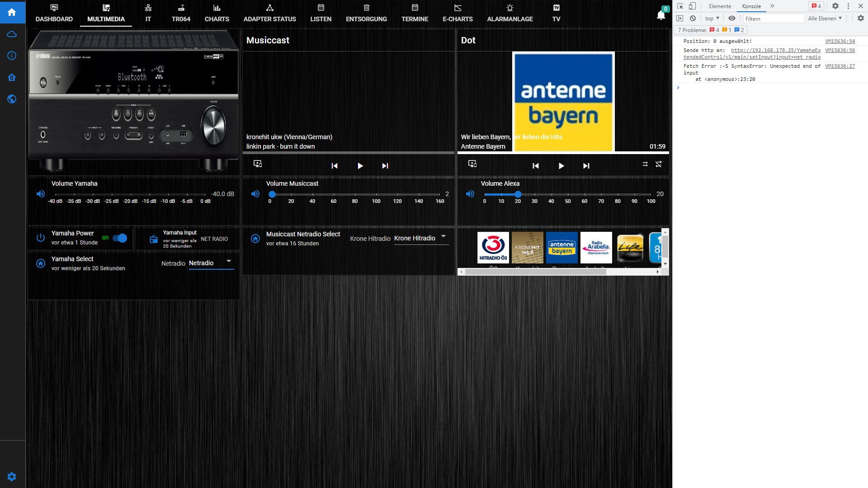Click the Yamaha Power icon
The height and width of the screenshot is (488, 868).
[41, 238]
